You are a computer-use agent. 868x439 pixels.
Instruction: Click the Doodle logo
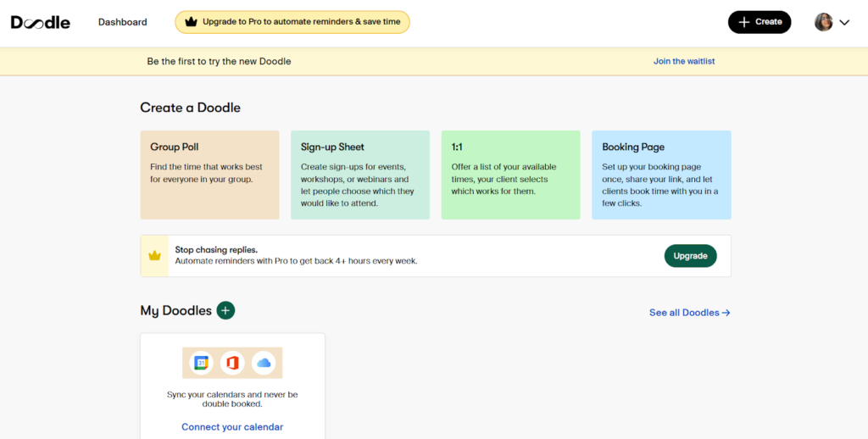coord(41,22)
